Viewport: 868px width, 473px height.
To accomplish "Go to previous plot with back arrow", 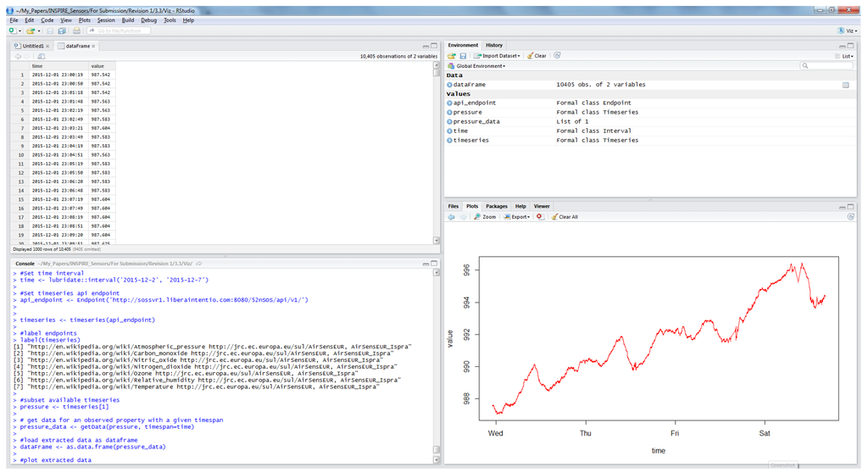I will point(452,217).
